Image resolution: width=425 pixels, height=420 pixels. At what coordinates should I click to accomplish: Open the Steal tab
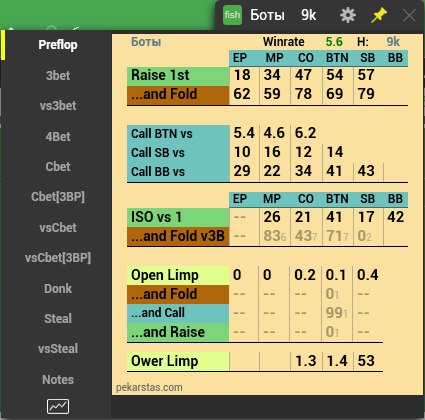click(58, 318)
